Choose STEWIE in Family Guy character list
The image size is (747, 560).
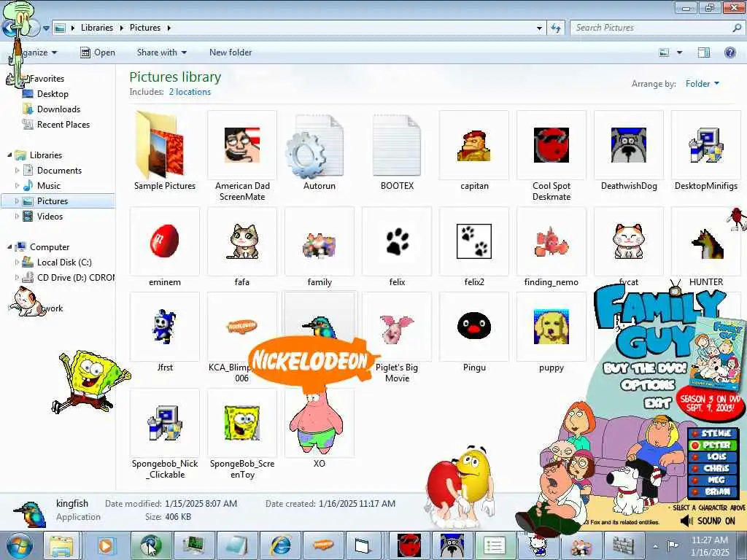713,433
